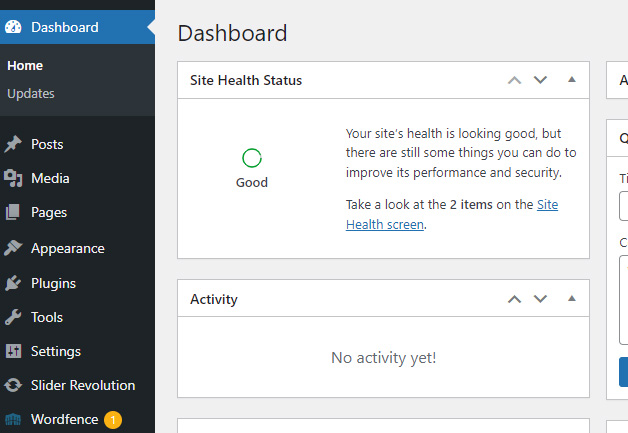Viewport: 628px width, 433px height.
Task: Open the Wordfence menu
Action: pos(62,419)
